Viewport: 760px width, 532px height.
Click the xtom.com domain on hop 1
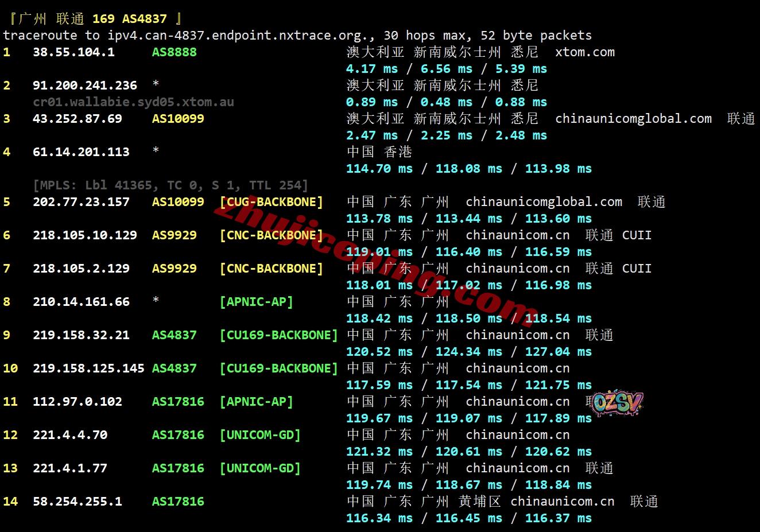pyautogui.click(x=584, y=52)
